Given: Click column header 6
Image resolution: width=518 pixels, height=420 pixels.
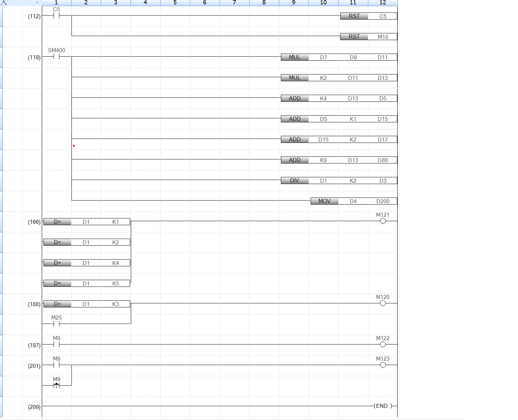Looking at the screenshot, I should pyautogui.click(x=204, y=3).
